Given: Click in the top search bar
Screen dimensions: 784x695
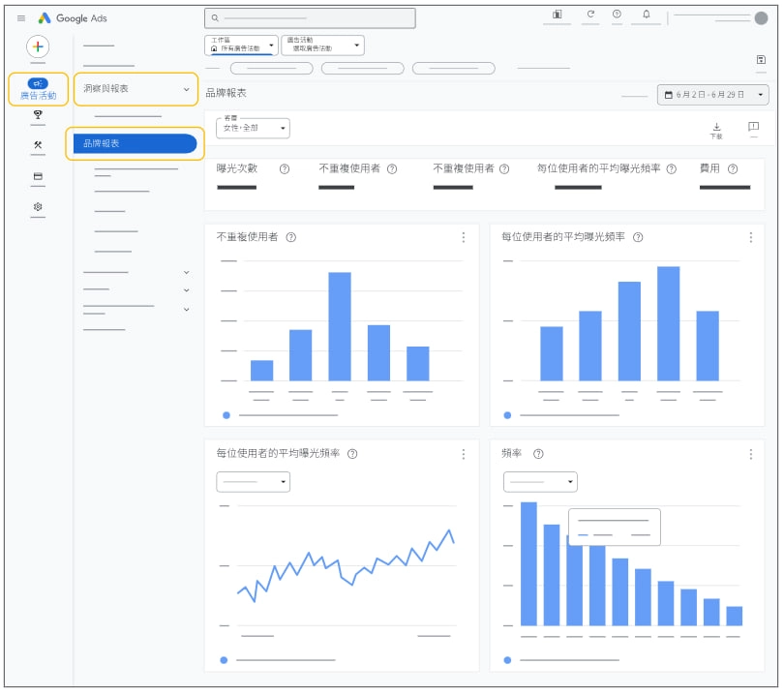Looking at the screenshot, I should [310, 16].
